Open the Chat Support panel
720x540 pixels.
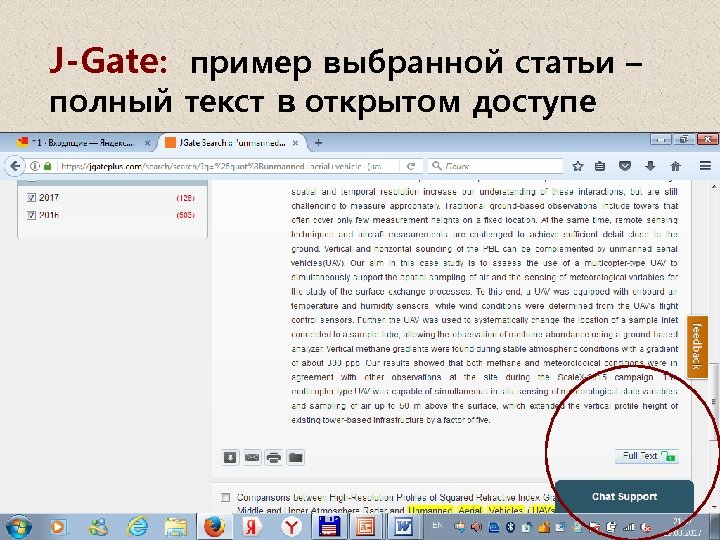pos(624,496)
